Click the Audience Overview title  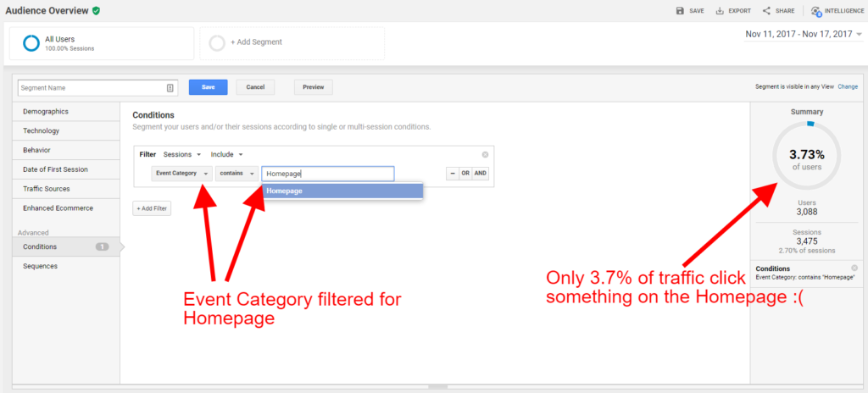coord(47,10)
